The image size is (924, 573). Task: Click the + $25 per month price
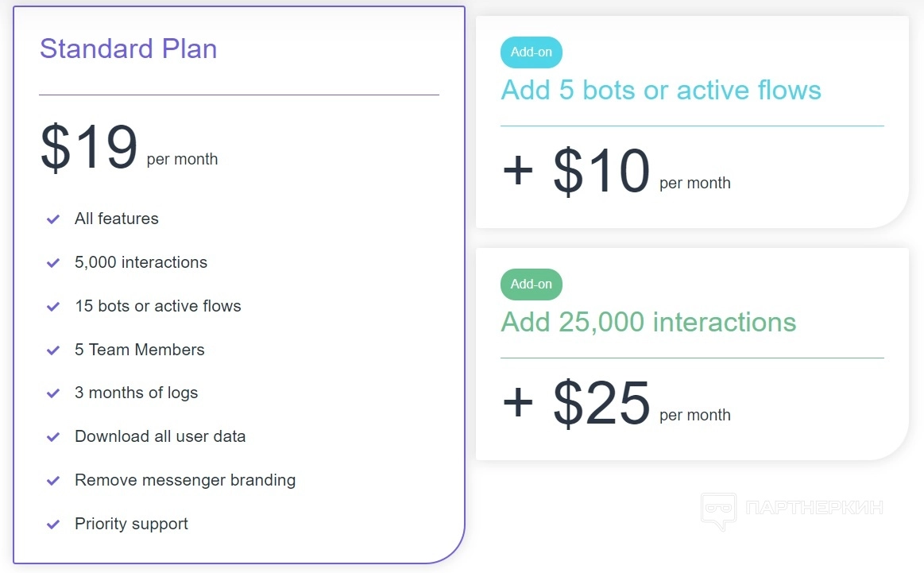point(616,405)
